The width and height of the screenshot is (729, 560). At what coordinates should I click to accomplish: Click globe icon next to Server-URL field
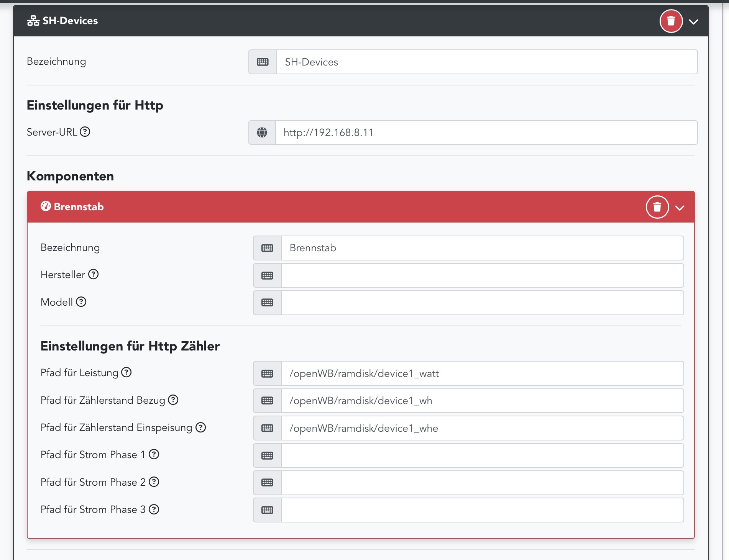click(x=262, y=133)
